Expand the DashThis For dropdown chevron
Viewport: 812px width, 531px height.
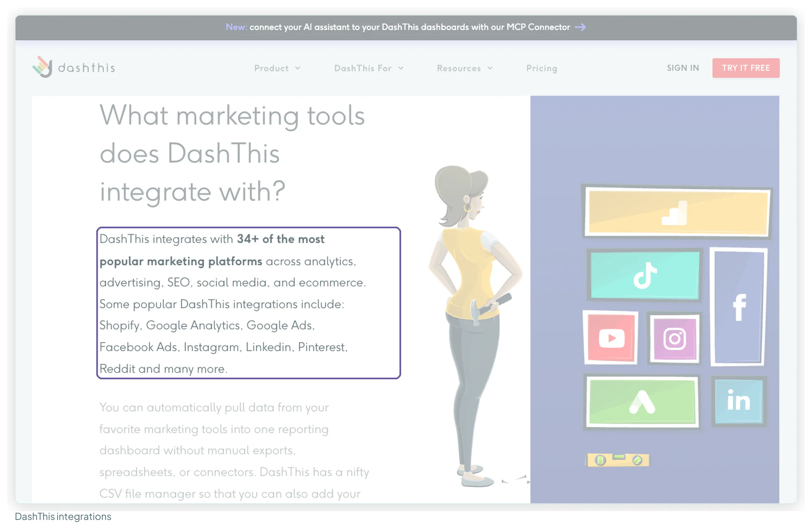(x=401, y=68)
